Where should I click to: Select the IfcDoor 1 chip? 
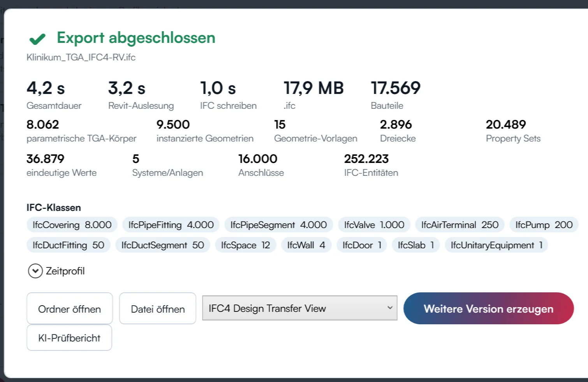pyautogui.click(x=362, y=245)
